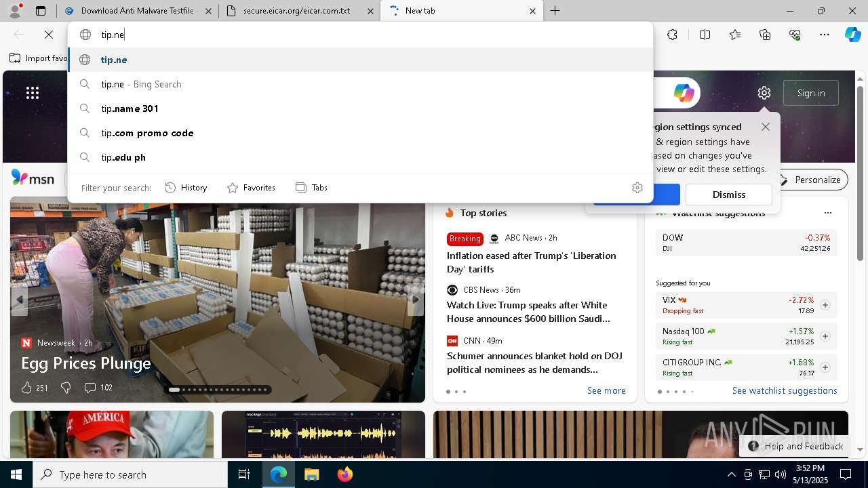Viewport: 868px width, 488px height.
Task: Add CITIGROUP INC. to watchlist
Action: pos(825,367)
